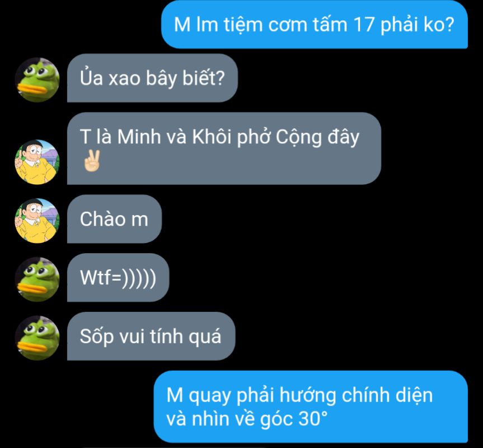Click the victory hand emoji
The image size is (483, 448).
pyautogui.click(x=91, y=161)
